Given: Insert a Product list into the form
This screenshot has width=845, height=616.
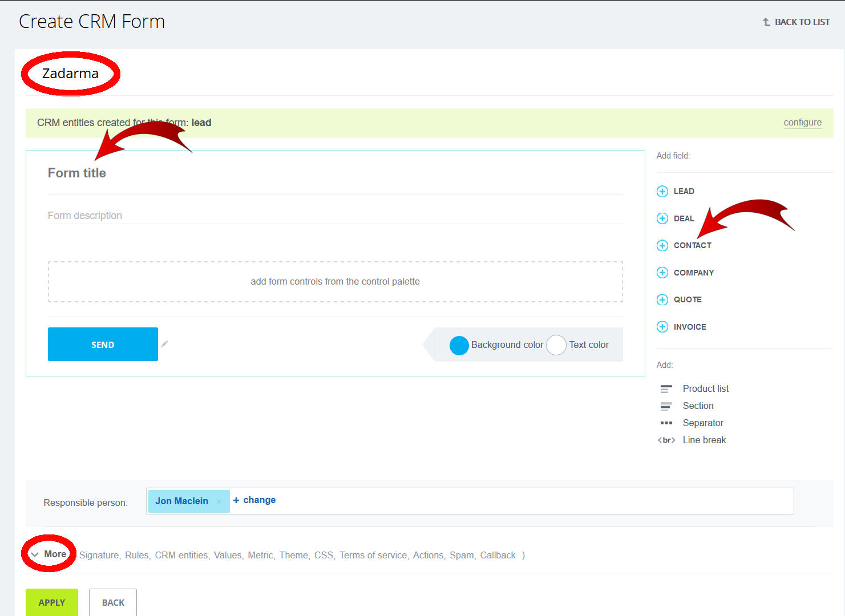Looking at the screenshot, I should point(705,388).
